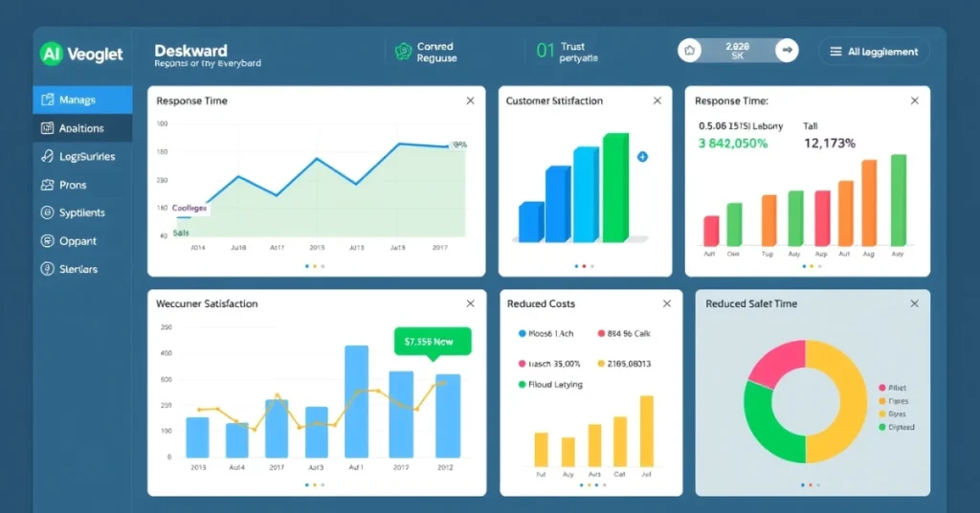Click the hamburger icon beside All Laggliement
This screenshot has height=513, width=980.
835,52
